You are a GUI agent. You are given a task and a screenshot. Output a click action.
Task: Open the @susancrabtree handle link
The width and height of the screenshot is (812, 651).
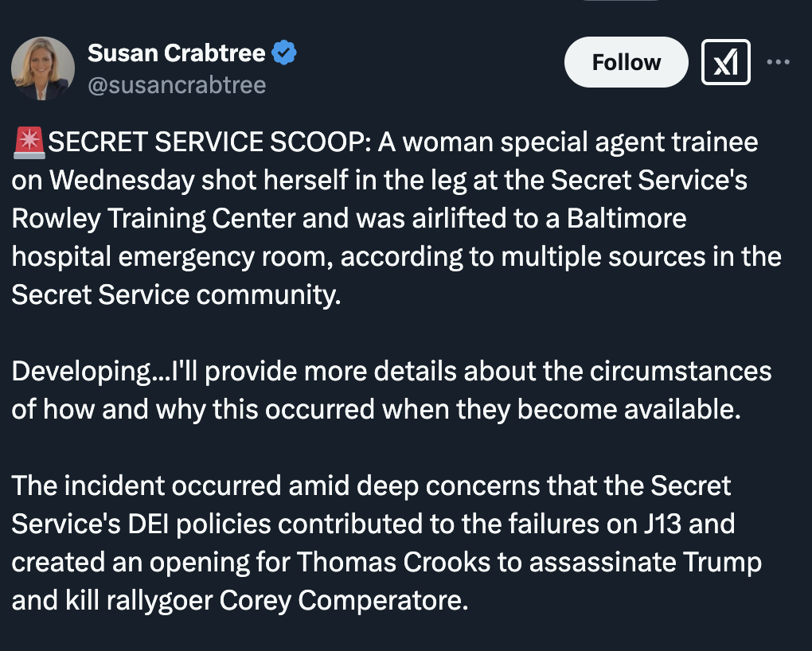176,85
